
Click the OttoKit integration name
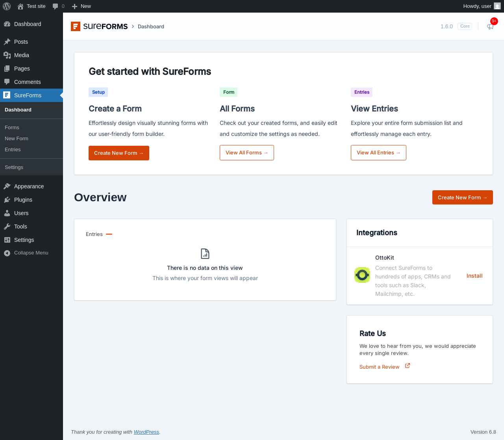pyautogui.click(x=385, y=258)
